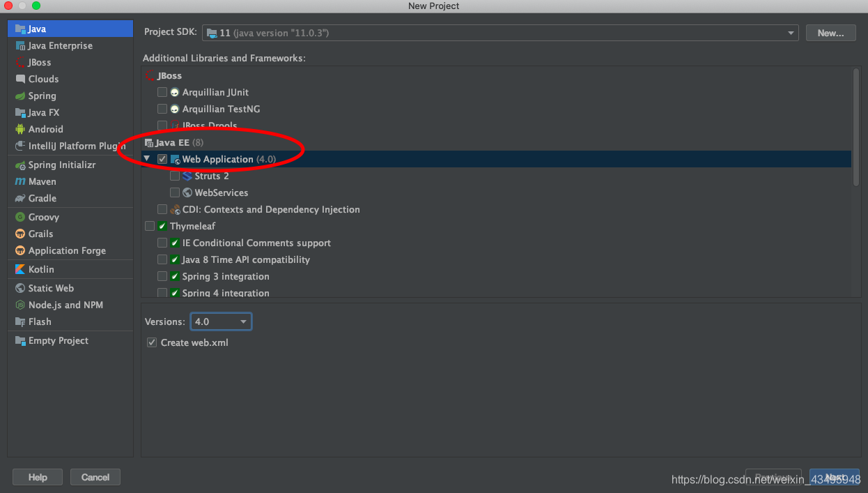The height and width of the screenshot is (493, 868).
Task: Click the Empty Project icon
Action: [x=20, y=341]
